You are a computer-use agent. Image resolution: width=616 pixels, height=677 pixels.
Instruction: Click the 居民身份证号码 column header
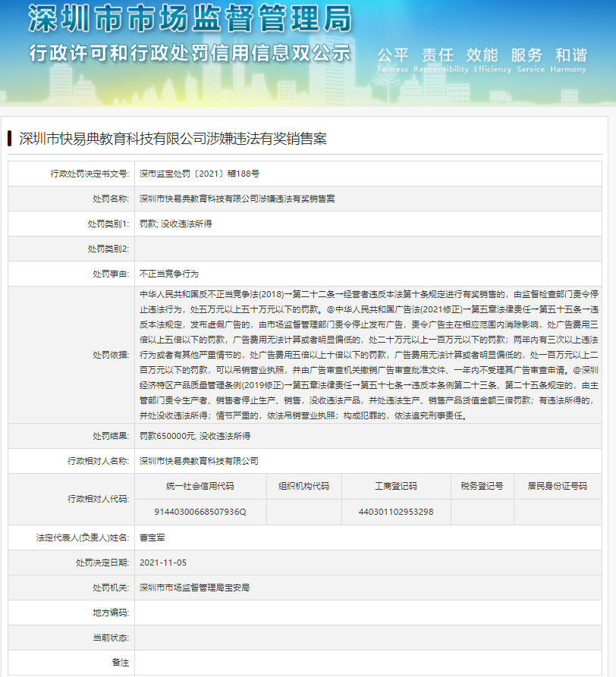click(558, 486)
